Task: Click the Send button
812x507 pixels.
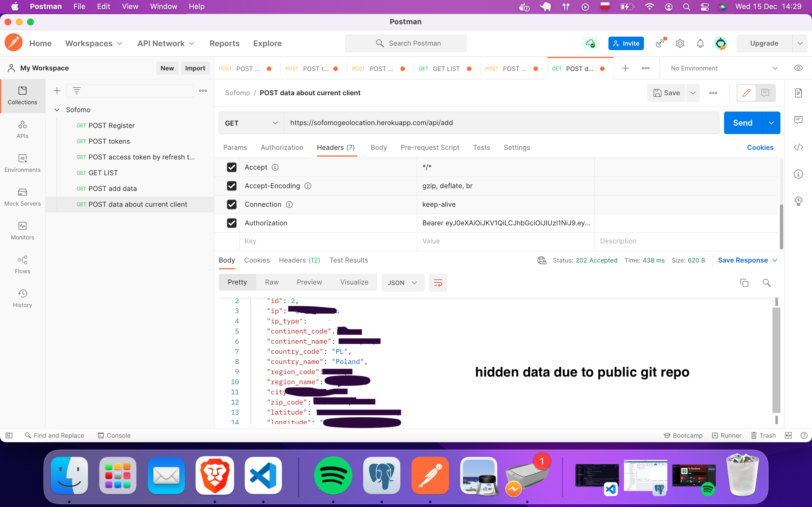Action: [743, 123]
